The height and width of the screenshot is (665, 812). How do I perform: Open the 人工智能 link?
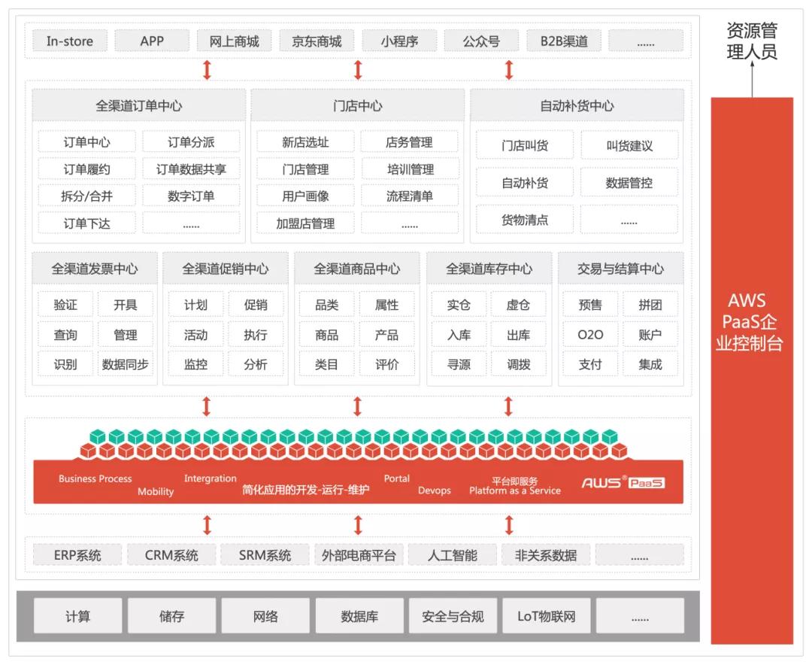454,554
